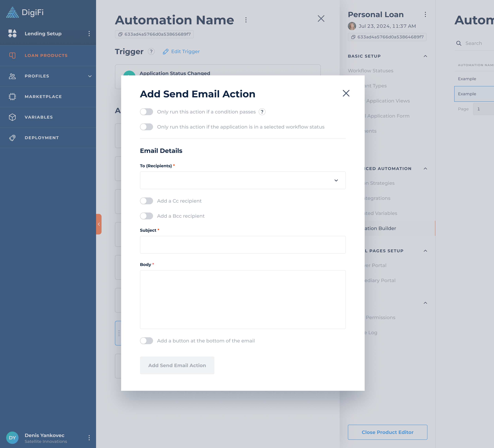The image size is (494, 448).
Task: Close the Add Send Email Action dialog
Action: click(x=346, y=93)
